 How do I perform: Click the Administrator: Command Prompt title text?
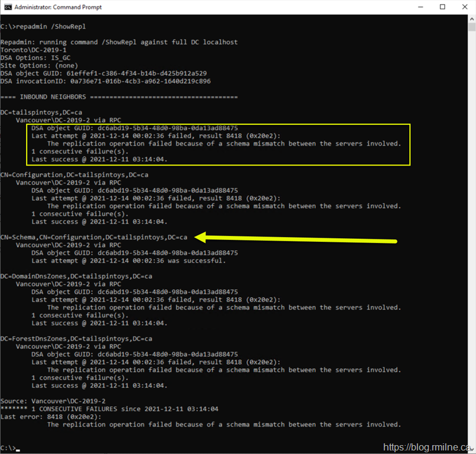[58, 7]
